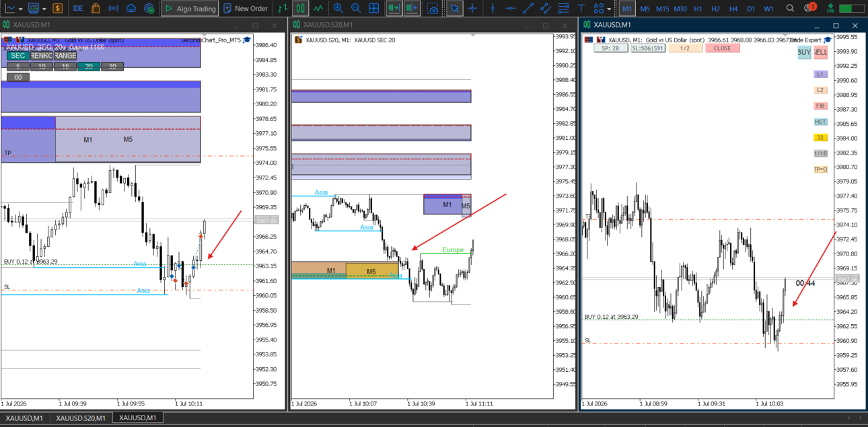Select D1 timeframe in toolbar
This screenshot has height=427, width=868.
[751, 9]
